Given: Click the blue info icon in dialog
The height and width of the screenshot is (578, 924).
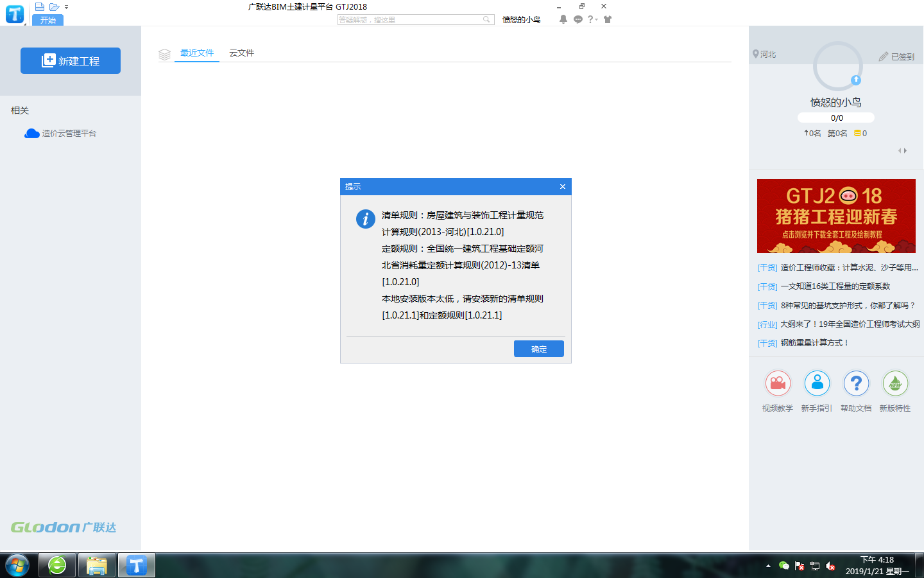Looking at the screenshot, I should [366, 219].
